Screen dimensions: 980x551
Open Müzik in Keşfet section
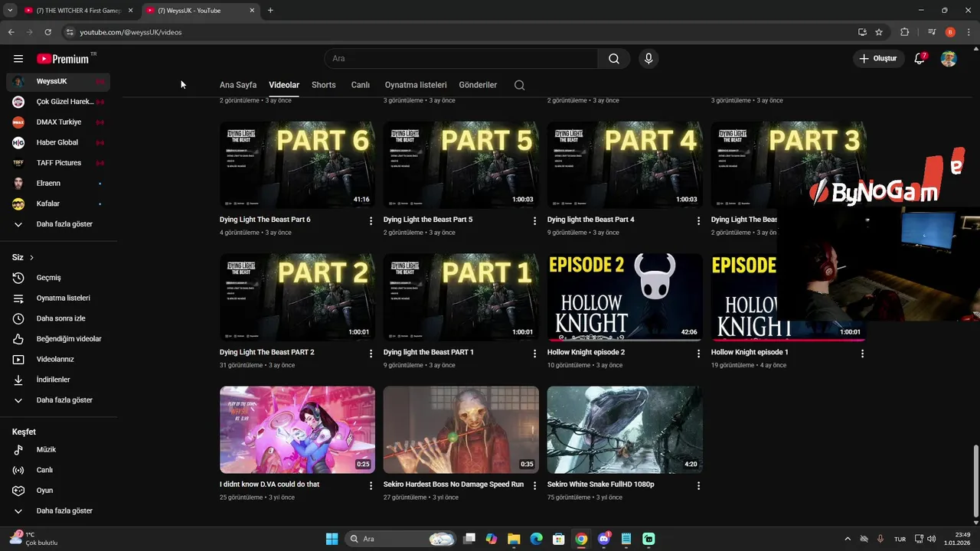click(x=58, y=450)
